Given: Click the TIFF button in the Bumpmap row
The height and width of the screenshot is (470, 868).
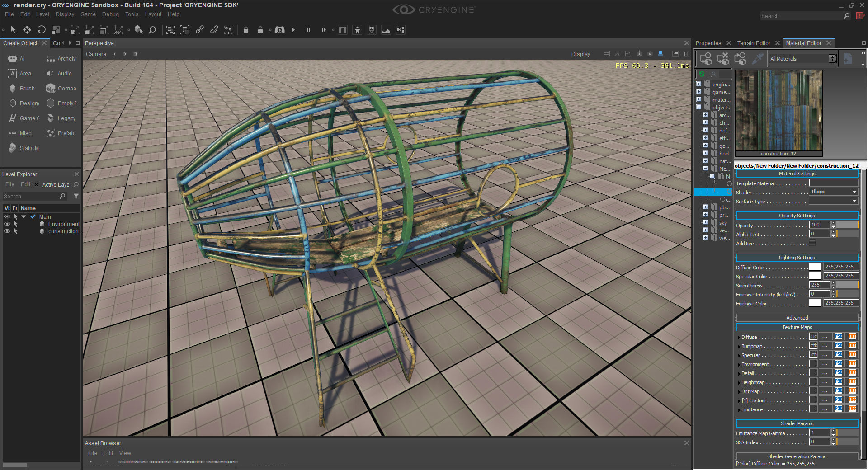Looking at the screenshot, I should coord(852,346).
